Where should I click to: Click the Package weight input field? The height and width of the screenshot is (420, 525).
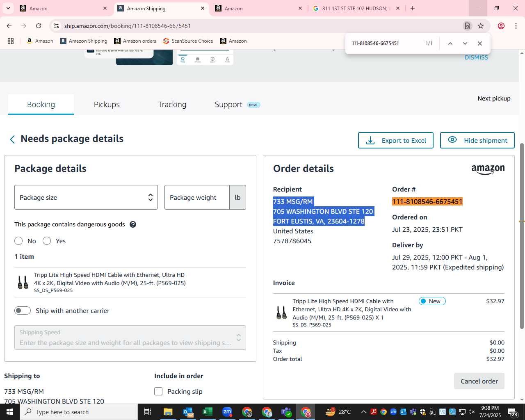(x=197, y=197)
